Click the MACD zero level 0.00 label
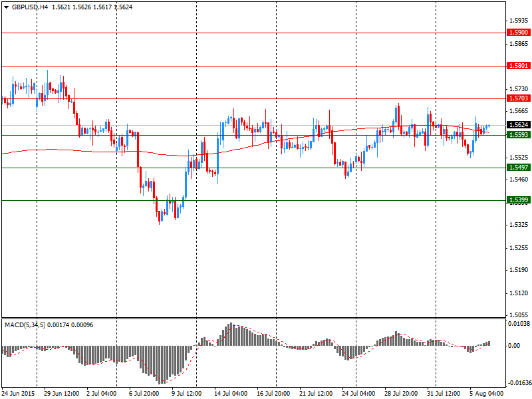This screenshot has width=532, height=399. [513, 345]
